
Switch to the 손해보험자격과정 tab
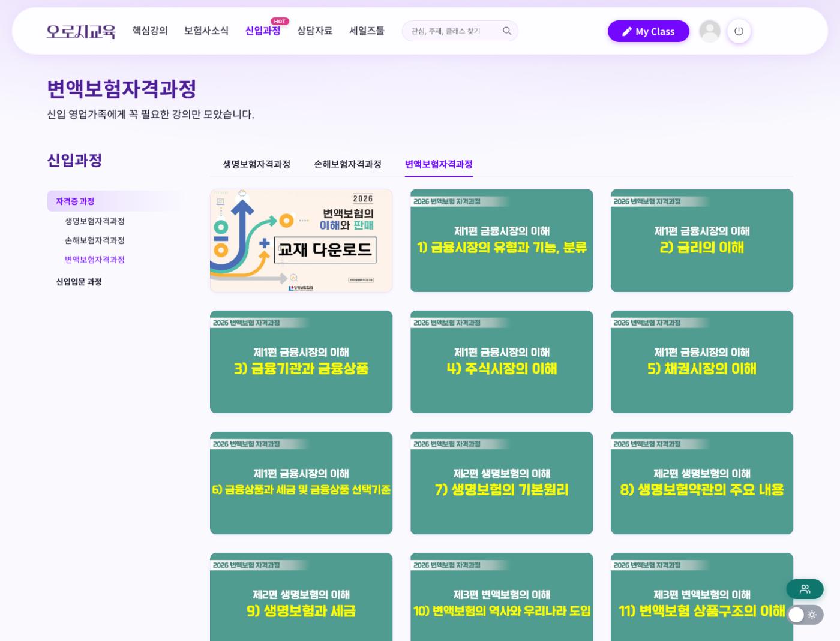348,164
